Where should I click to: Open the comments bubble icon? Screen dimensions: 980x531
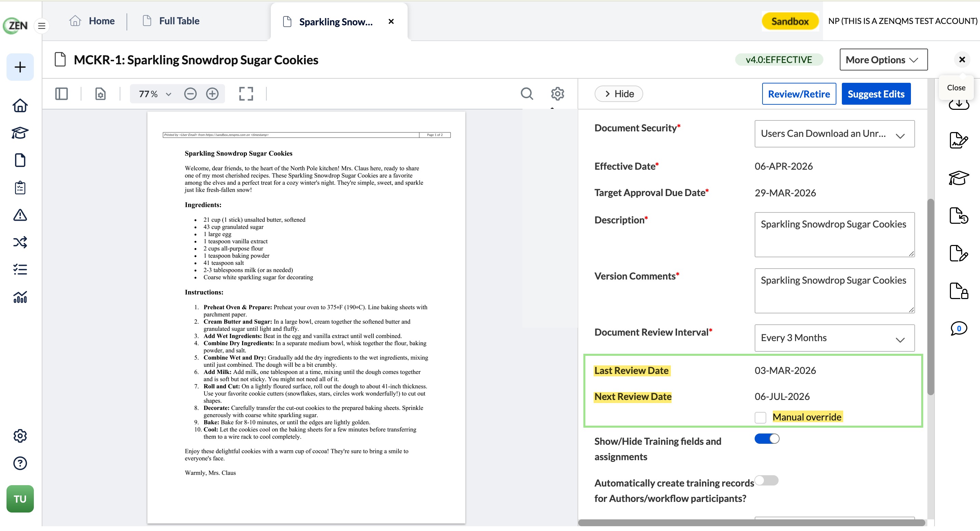click(x=959, y=328)
